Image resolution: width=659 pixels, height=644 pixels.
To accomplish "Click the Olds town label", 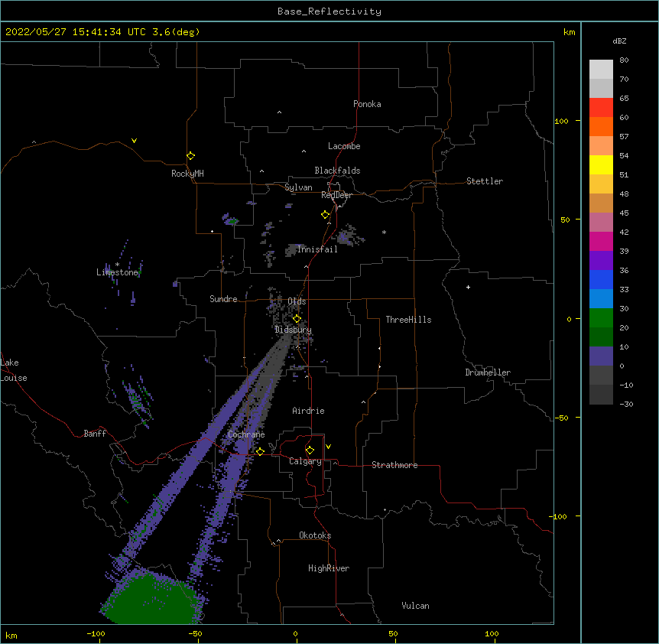I will (x=297, y=301).
